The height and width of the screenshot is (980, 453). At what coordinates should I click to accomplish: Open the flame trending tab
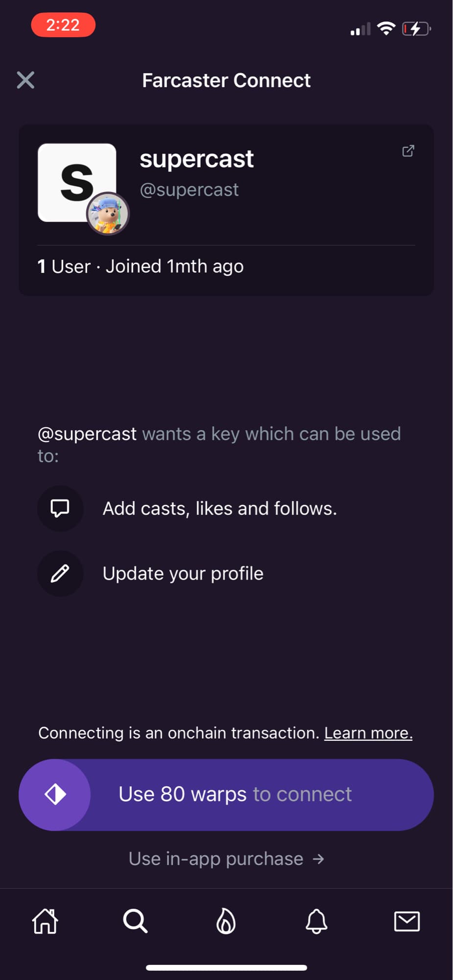point(226,921)
